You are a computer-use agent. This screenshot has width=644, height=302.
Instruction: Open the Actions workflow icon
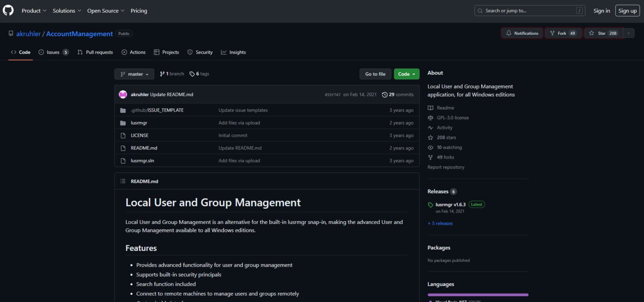[x=124, y=52]
